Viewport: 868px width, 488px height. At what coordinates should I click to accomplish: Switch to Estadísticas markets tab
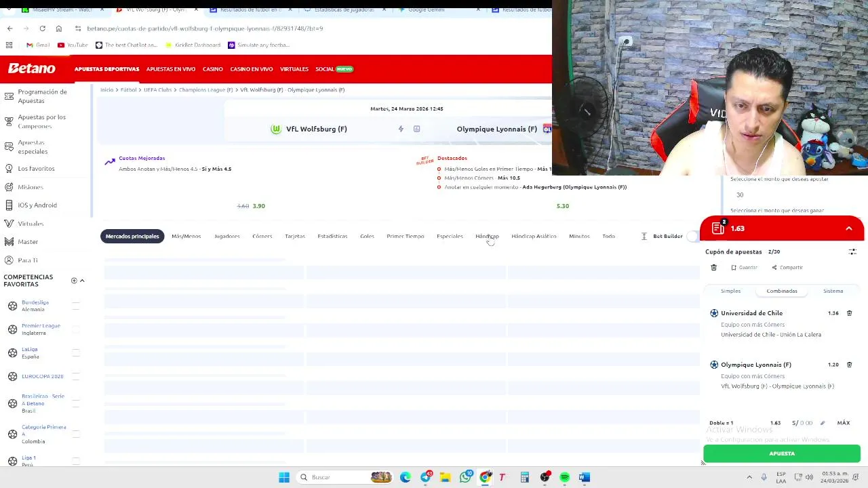(x=332, y=236)
